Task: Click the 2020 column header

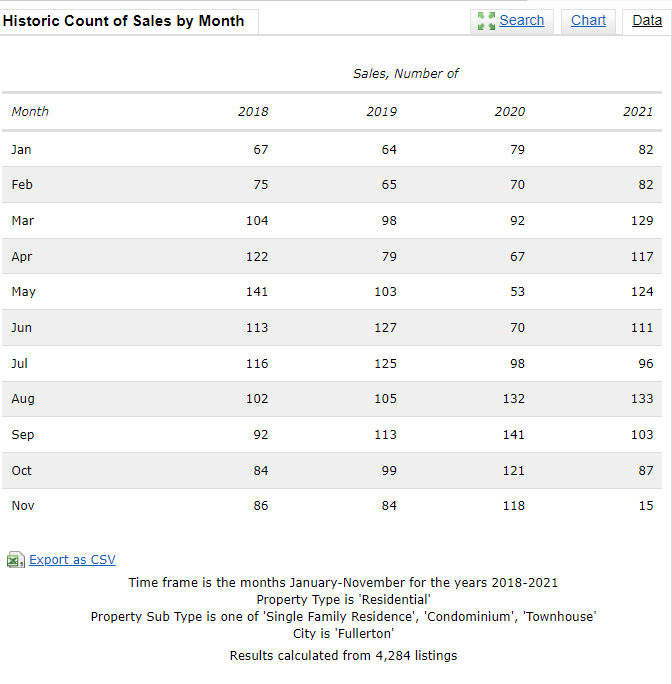Action: pos(510,112)
